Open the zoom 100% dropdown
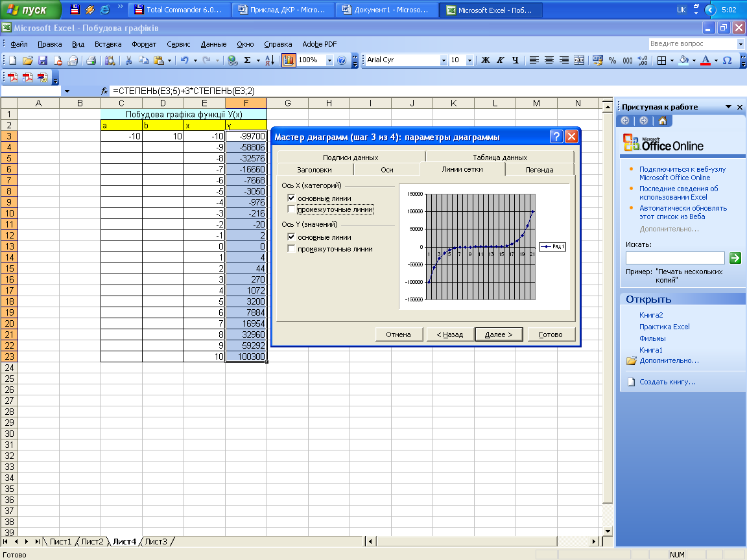Viewport: 747px width, 560px height. pos(329,60)
